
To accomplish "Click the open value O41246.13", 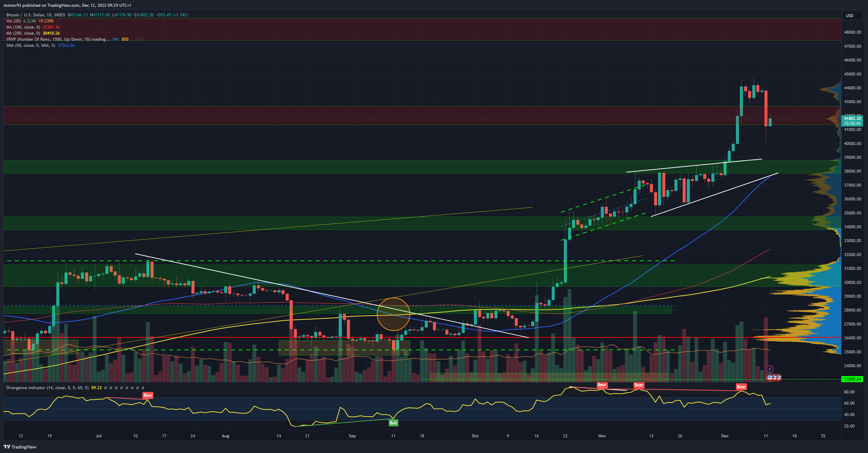I will (78, 15).
